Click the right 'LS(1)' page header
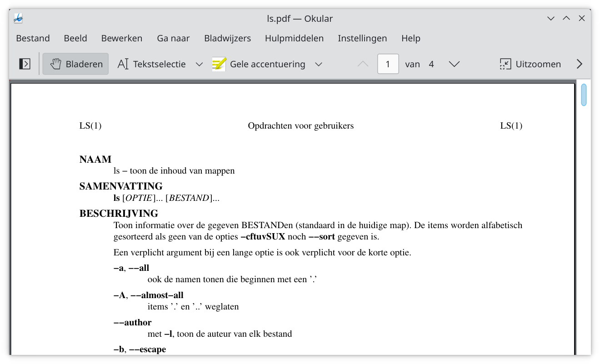The width and height of the screenshot is (600, 364). (x=511, y=126)
